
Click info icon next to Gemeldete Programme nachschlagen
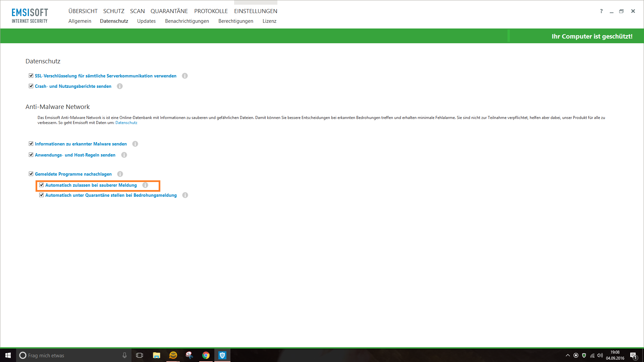click(120, 174)
